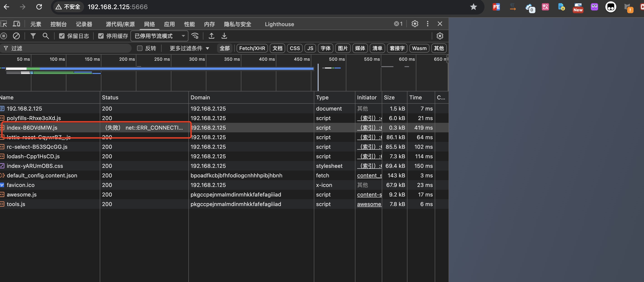The width and height of the screenshot is (644, 282).
Task: Import a HAR file
Action: point(212,36)
